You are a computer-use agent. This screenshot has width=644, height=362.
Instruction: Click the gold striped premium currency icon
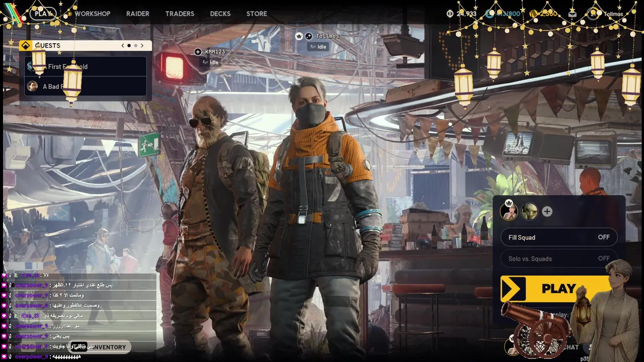pyautogui.click(x=533, y=14)
